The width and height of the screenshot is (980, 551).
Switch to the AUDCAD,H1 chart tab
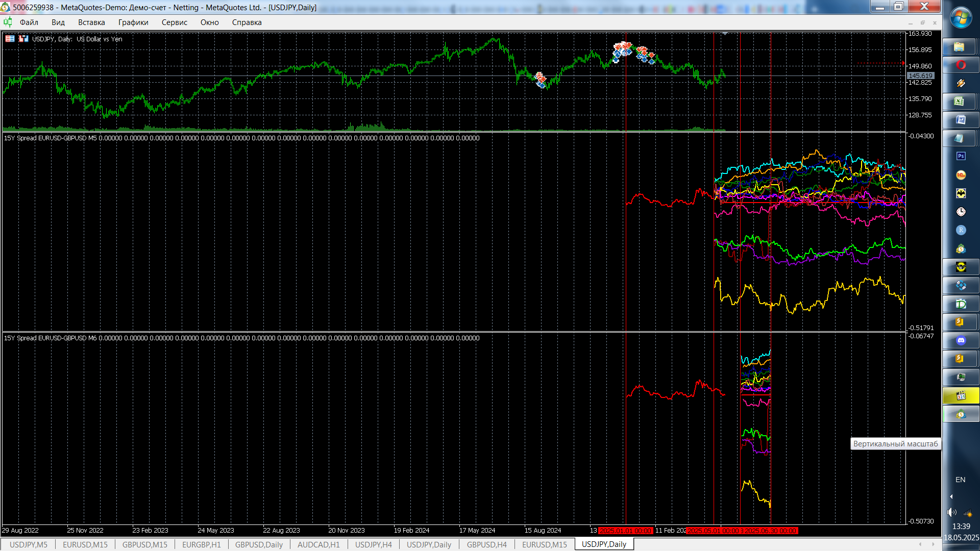point(318,544)
